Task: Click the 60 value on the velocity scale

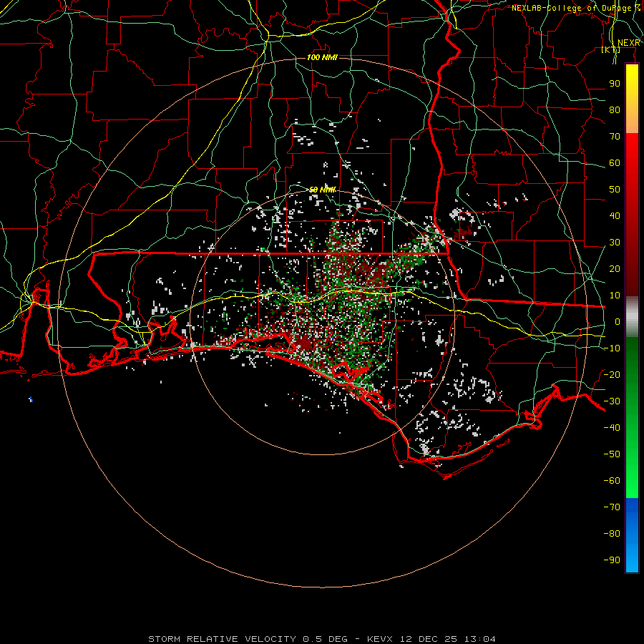Action: [615, 163]
